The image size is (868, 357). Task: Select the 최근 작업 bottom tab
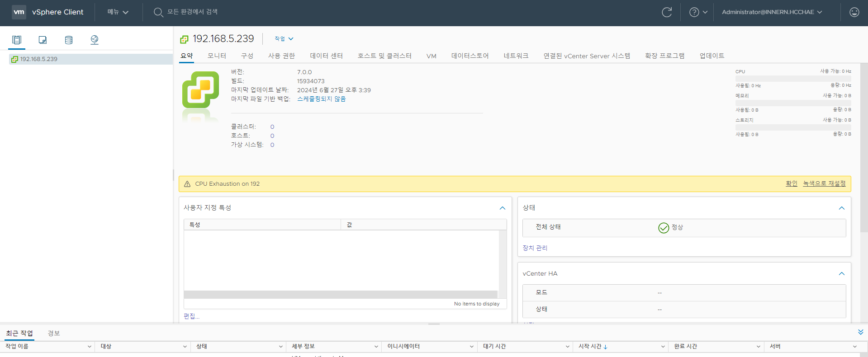pos(19,333)
